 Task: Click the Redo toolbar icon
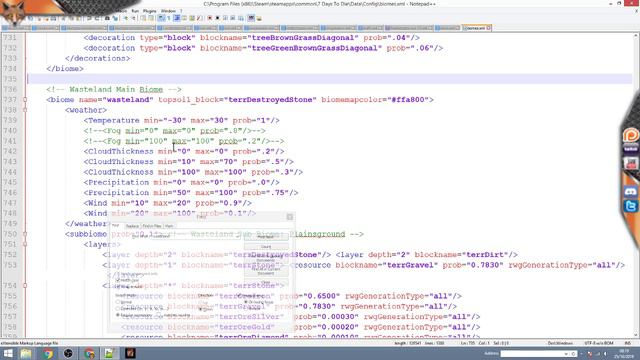coord(97,18)
